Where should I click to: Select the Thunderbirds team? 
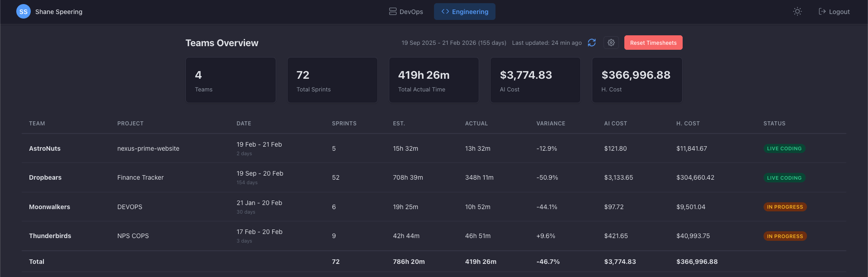tap(50, 236)
